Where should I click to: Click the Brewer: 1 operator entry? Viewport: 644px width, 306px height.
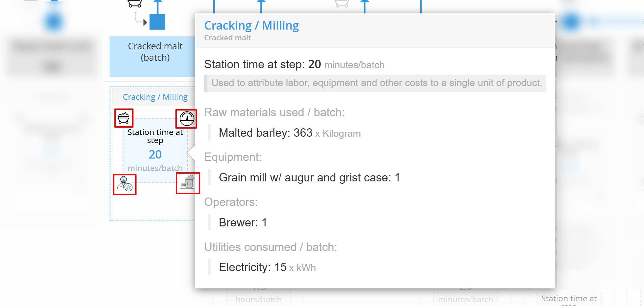(243, 222)
